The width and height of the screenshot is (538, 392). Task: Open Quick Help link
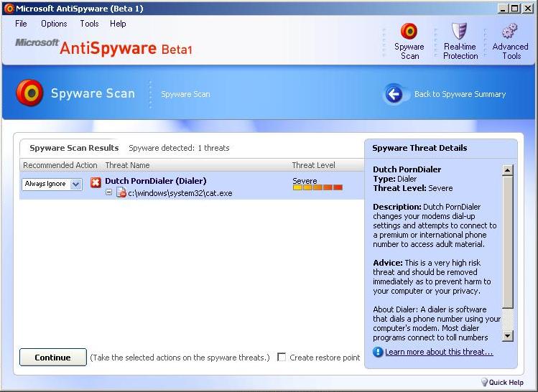(506, 382)
